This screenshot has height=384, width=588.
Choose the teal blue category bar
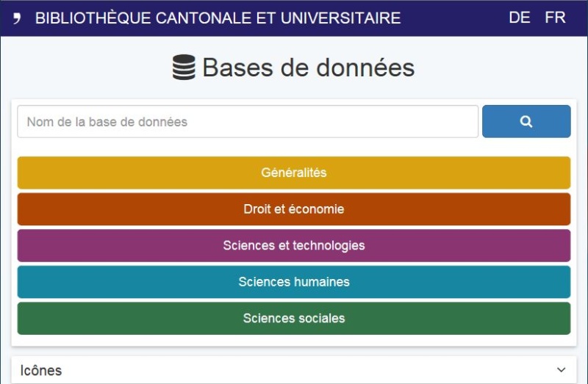(x=294, y=282)
